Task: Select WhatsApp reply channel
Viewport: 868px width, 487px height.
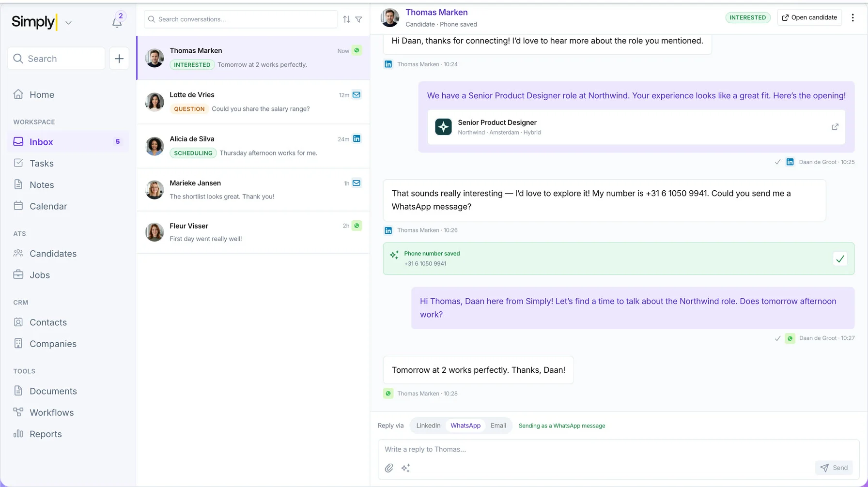Action: (x=465, y=426)
